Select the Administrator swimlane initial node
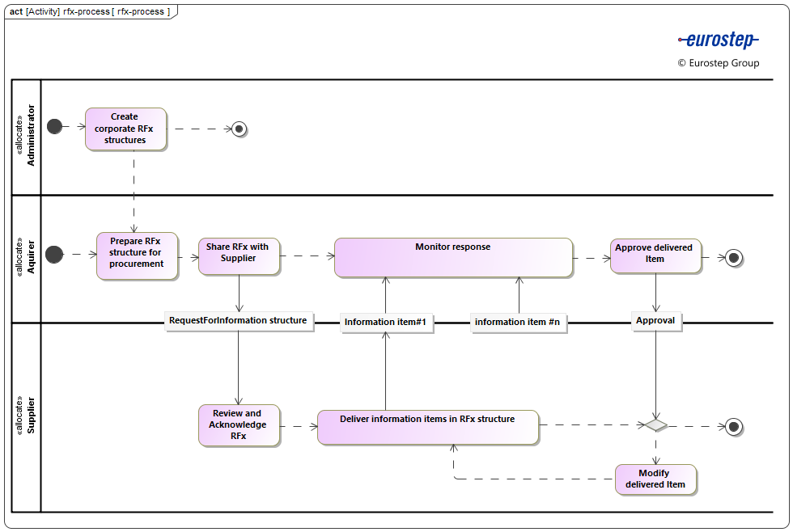Image resolution: width=793 pixels, height=532 pixels. pos(55,127)
